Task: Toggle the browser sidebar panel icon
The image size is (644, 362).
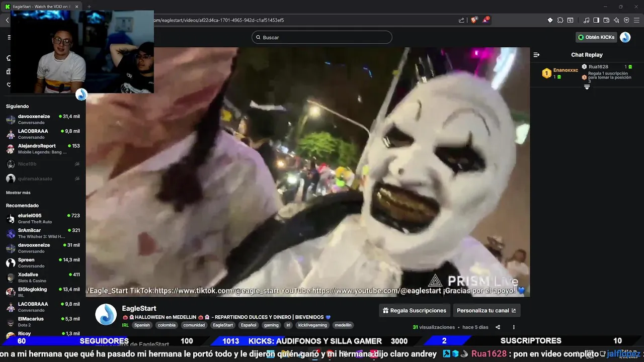Action: (x=596, y=20)
